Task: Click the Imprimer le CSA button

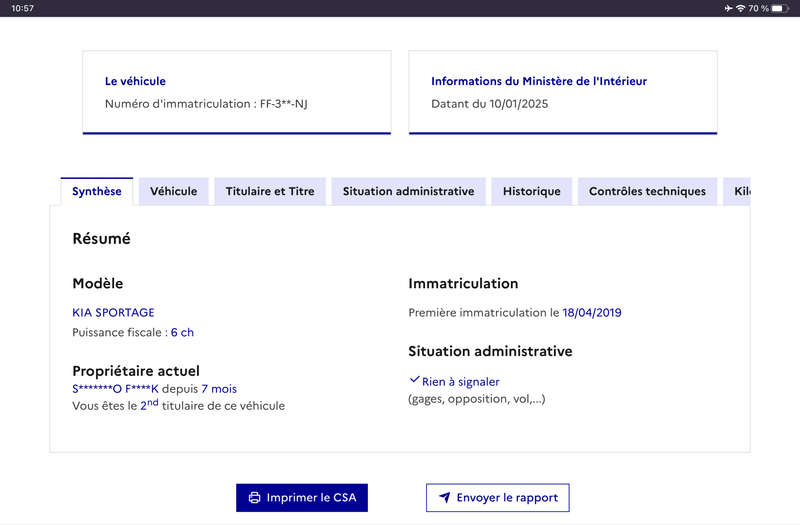Action: click(302, 497)
